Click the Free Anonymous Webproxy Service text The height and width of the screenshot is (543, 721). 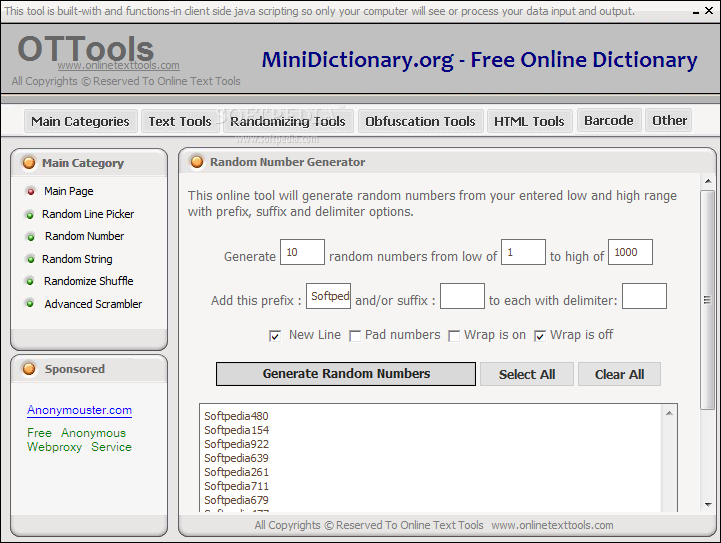coord(79,440)
